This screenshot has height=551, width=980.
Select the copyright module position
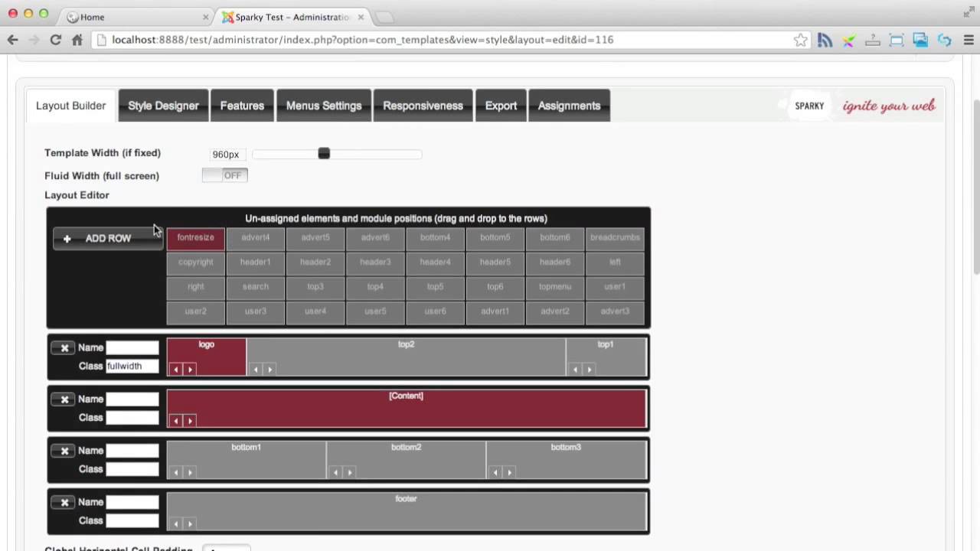point(196,262)
